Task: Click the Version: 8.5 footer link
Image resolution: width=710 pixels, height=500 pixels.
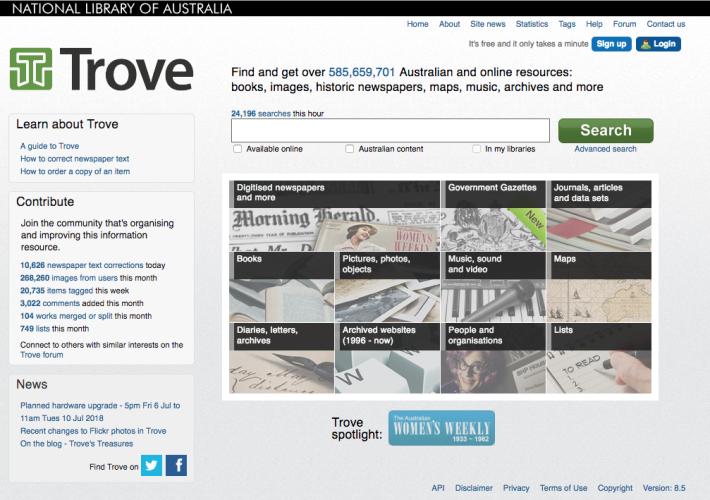Action: click(x=664, y=488)
